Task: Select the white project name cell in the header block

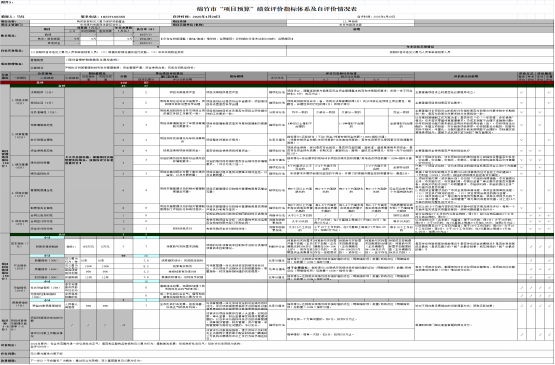Action: click(x=101, y=21)
